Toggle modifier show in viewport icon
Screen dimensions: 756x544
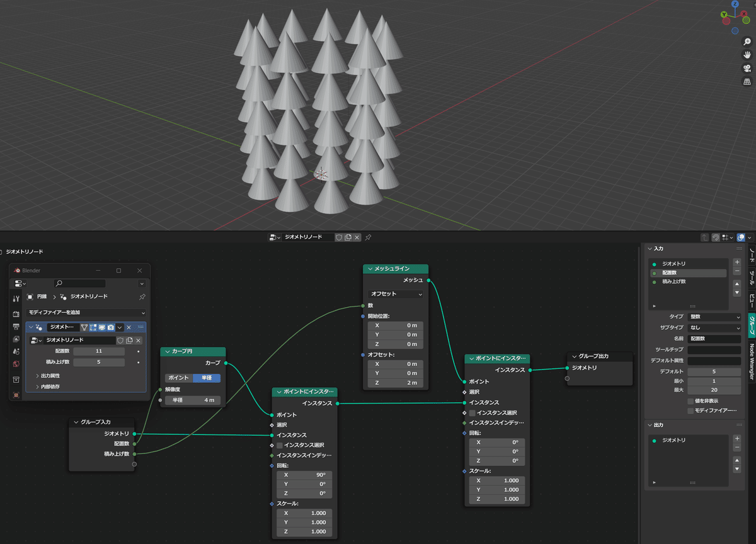(x=101, y=327)
